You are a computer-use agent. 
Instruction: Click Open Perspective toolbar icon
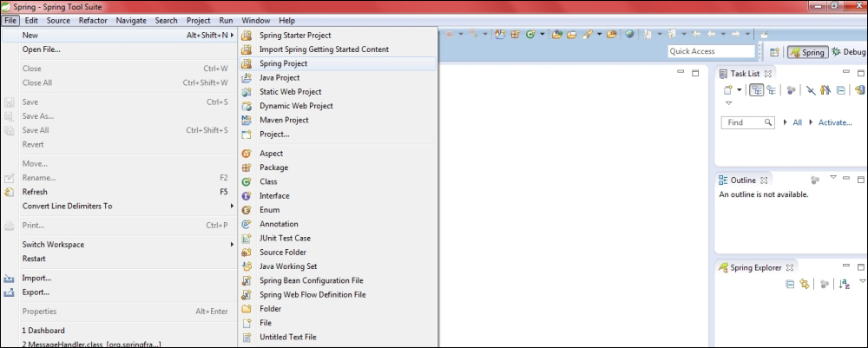774,52
